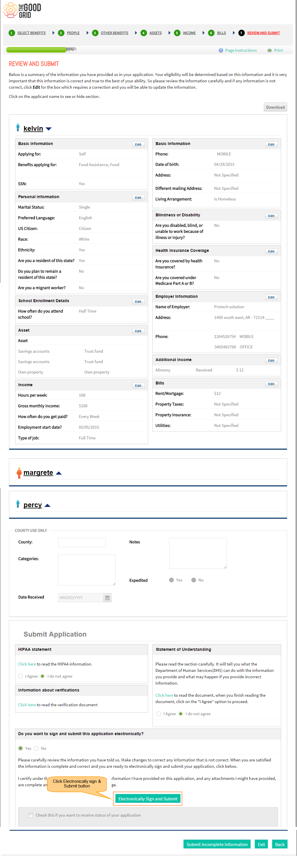Viewport: 297px width, 868px height.
Task: Click the Categories text area
Action: coord(87,570)
